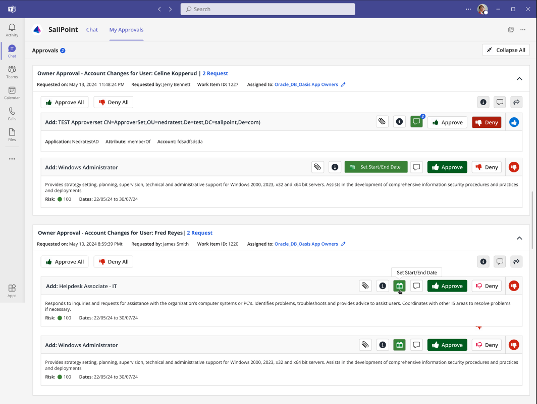Screen dimensions: 537x404
Task: Go forward with the navigation arrow
Action: pos(170,9)
